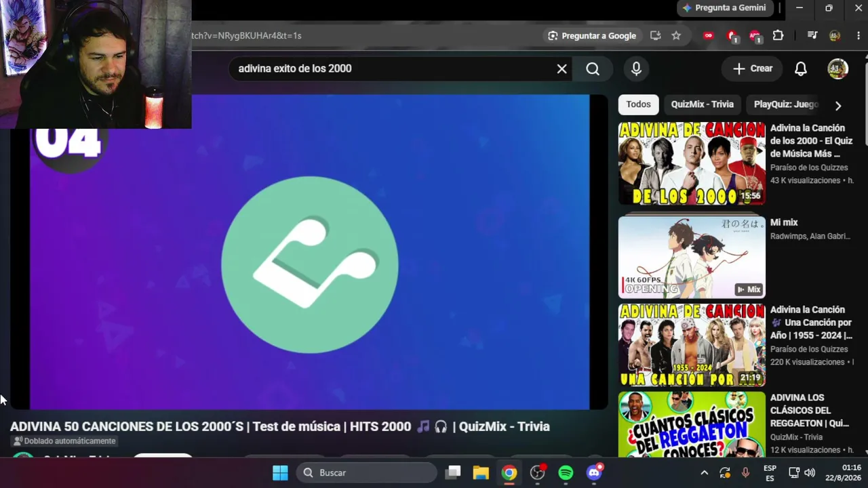868x488 pixels.
Task: Click the browser address bar URL
Action: [x=246, y=36]
